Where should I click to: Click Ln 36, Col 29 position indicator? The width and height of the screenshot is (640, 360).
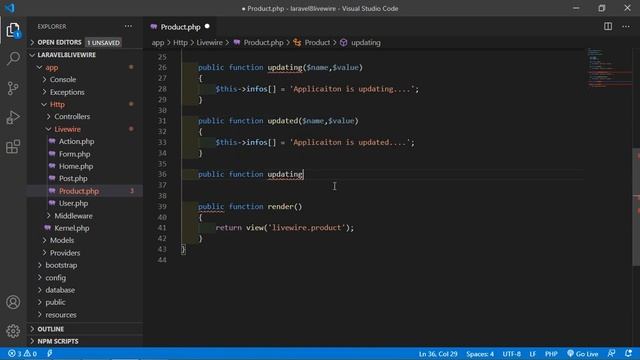pos(438,353)
